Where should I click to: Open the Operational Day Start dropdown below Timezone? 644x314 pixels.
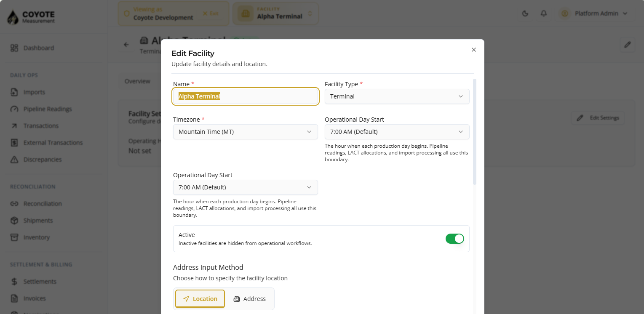(x=246, y=187)
